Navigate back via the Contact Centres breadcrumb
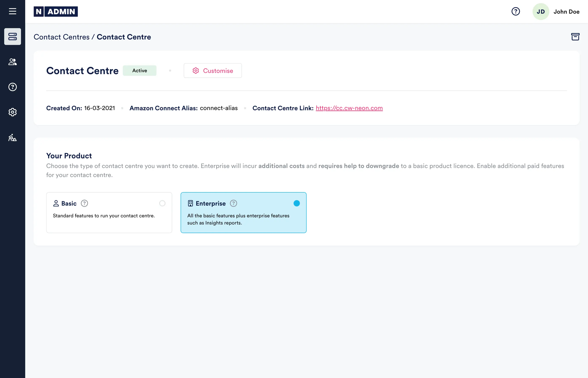 tap(62, 37)
